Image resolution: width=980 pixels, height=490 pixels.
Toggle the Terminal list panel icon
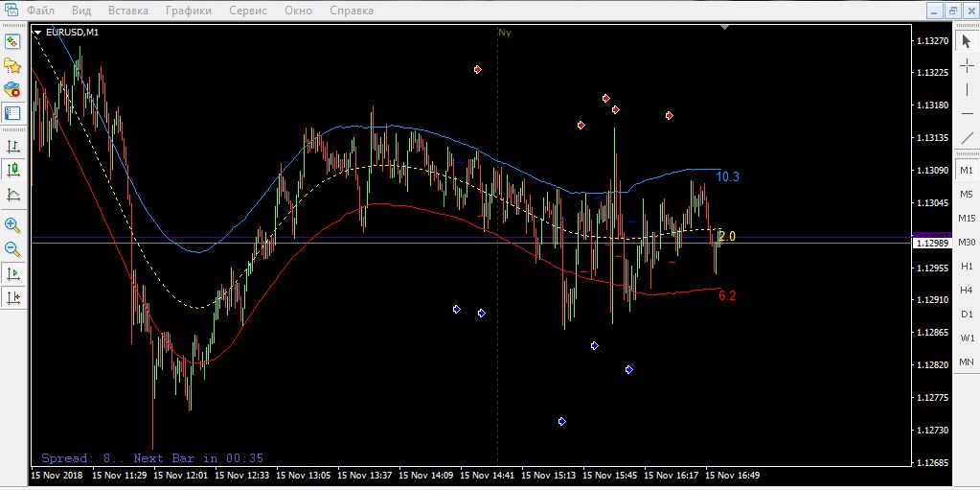coord(12,113)
